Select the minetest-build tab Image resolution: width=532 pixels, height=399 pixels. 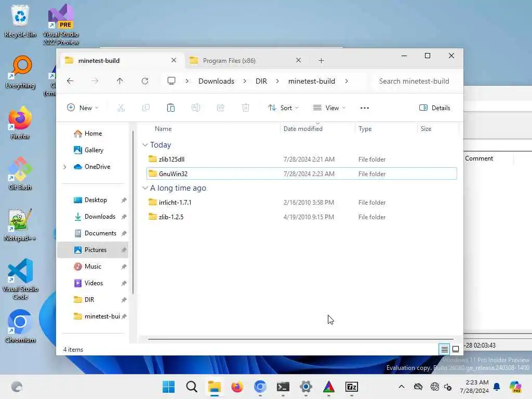pos(122,60)
